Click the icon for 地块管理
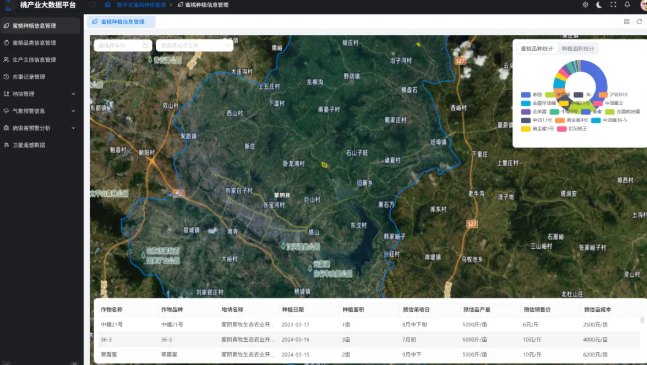This screenshot has height=365, width=647. click(x=6, y=94)
